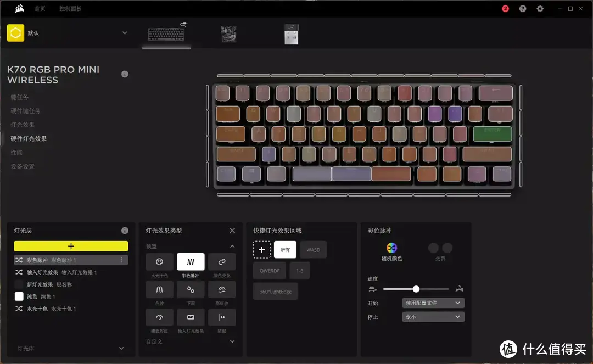Open 键任务 in the sidebar
The height and width of the screenshot is (364, 593).
[20, 97]
